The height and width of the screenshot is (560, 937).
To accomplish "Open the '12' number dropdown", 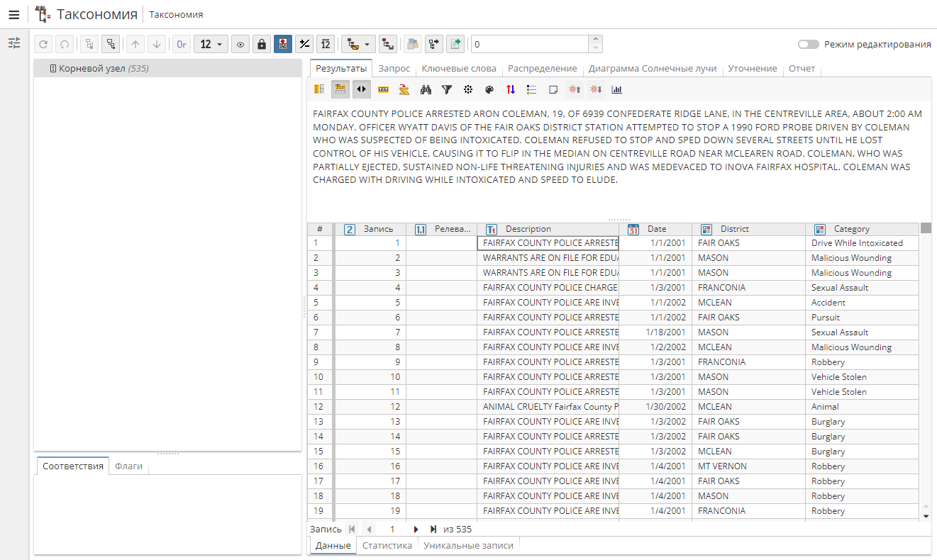I will pyautogui.click(x=211, y=44).
